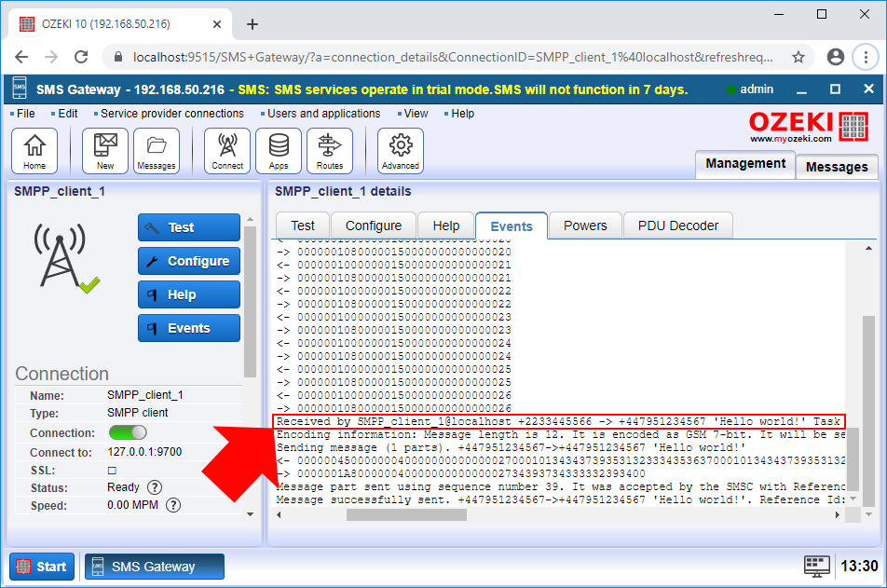887x588 pixels.
Task: Open the Home toolbar icon
Action: [x=34, y=151]
